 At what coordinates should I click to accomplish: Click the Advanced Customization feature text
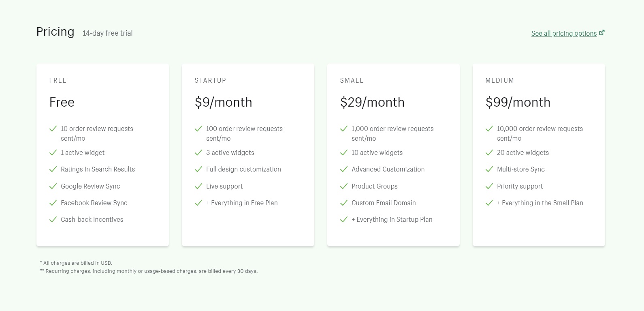(x=388, y=169)
